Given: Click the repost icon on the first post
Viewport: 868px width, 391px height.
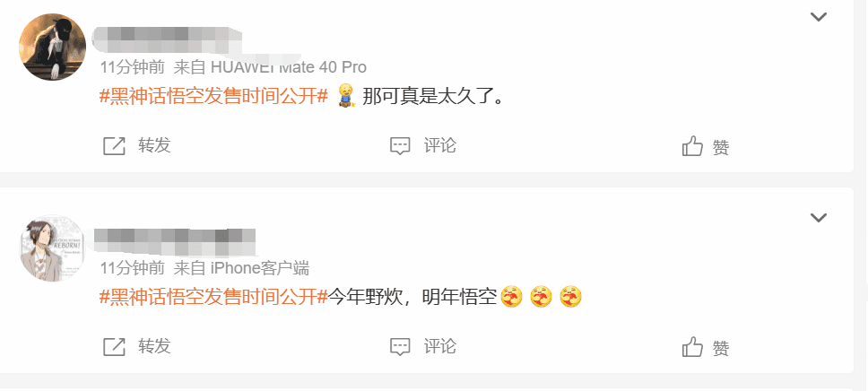Looking at the screenshot, I should tap(115, 146).
